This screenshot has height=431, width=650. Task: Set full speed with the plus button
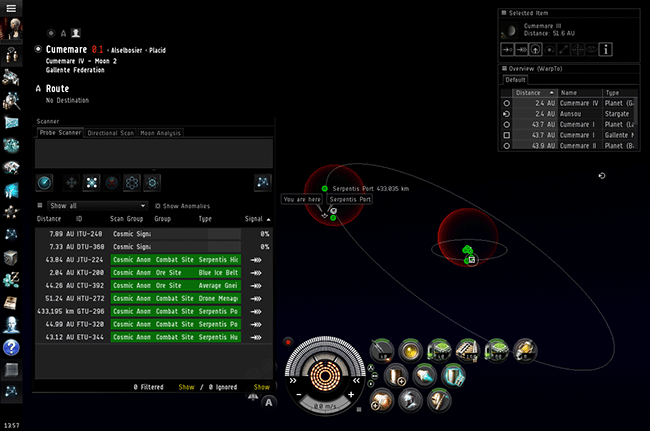[x=351, y=395]
